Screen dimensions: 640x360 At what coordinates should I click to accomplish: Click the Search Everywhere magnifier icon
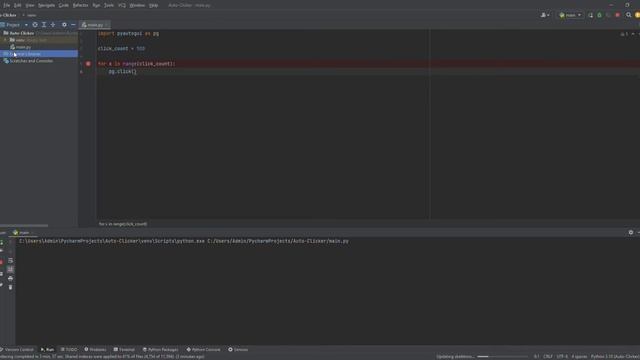[x=629, y=15]
